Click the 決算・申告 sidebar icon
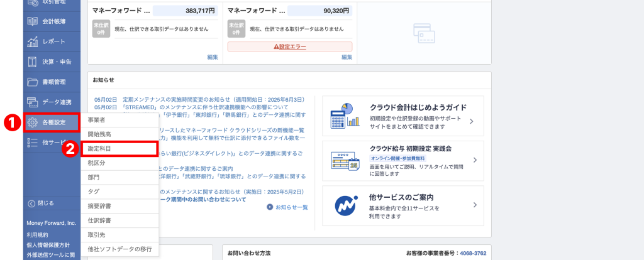 coord(33,62)
